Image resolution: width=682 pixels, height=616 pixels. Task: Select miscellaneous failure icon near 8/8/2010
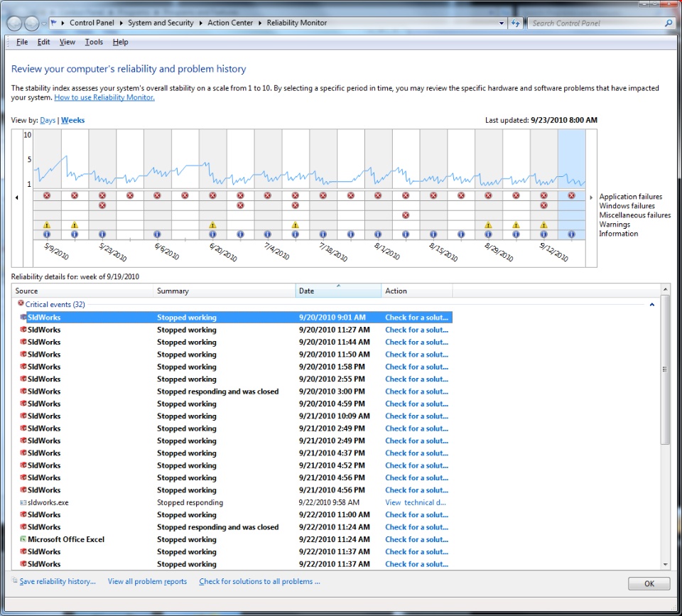(x=406, y=215)
